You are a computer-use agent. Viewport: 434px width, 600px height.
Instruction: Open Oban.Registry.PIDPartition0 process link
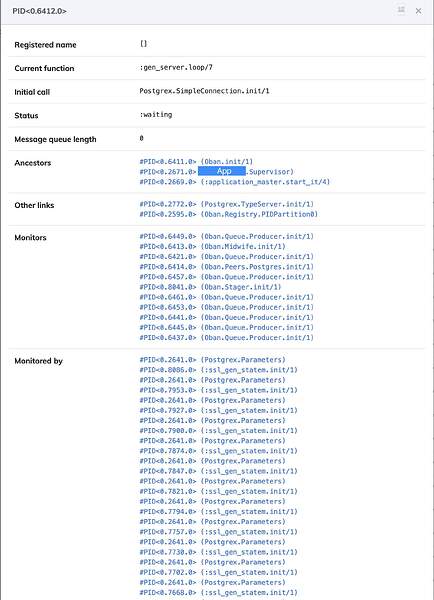coord(228,214)
